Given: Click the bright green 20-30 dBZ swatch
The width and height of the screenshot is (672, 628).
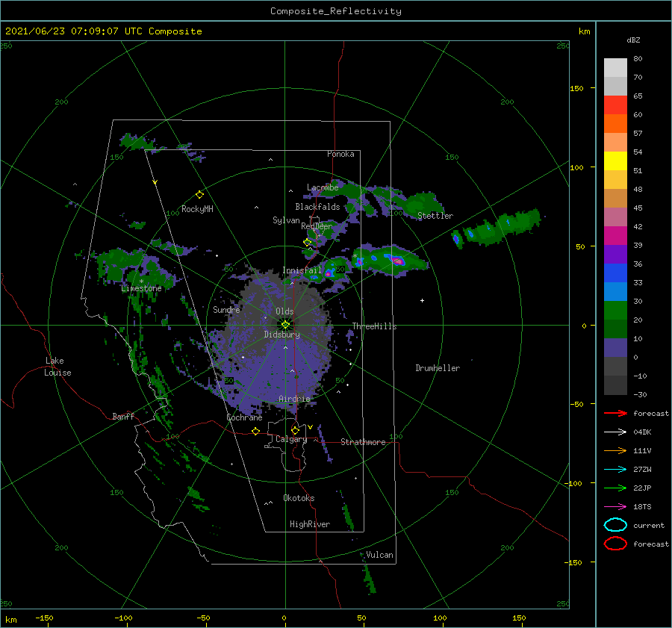Looking at the screenshot, I should point(615,311).
